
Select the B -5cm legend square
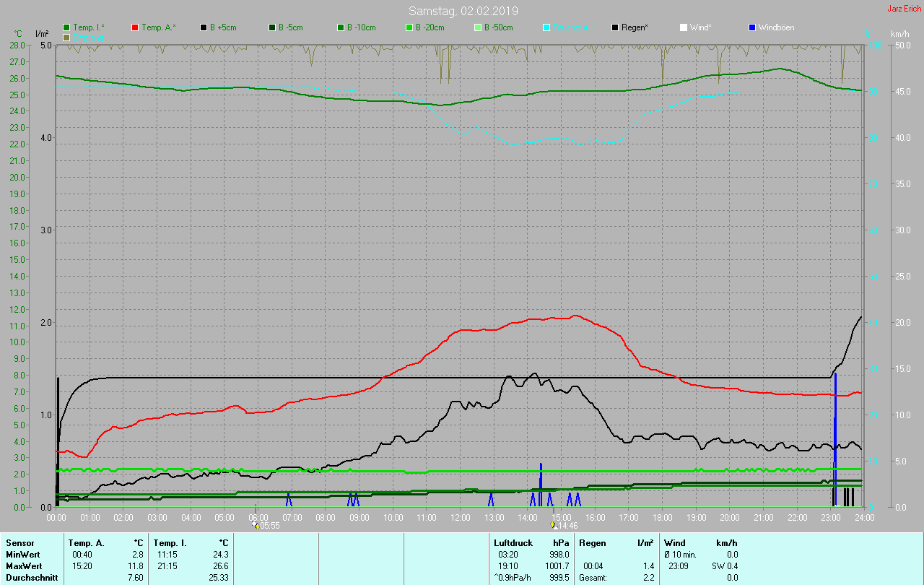[x=272, y=27]
